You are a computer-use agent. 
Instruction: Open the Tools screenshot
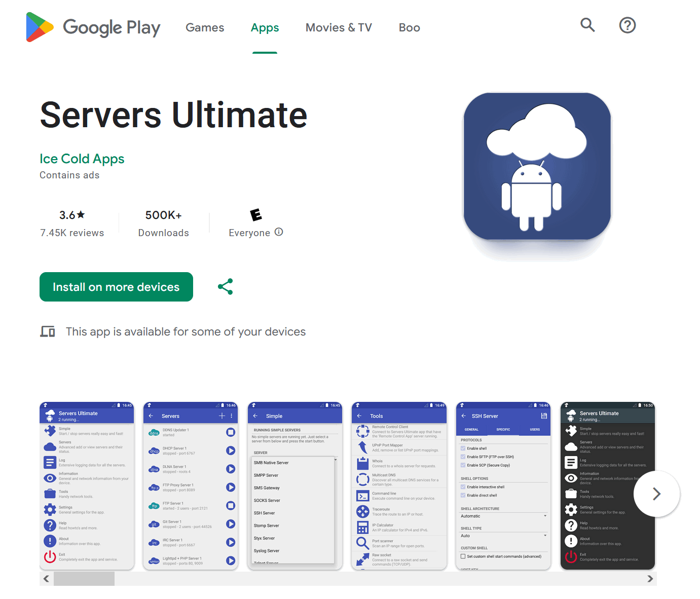[x=399, y=486]
